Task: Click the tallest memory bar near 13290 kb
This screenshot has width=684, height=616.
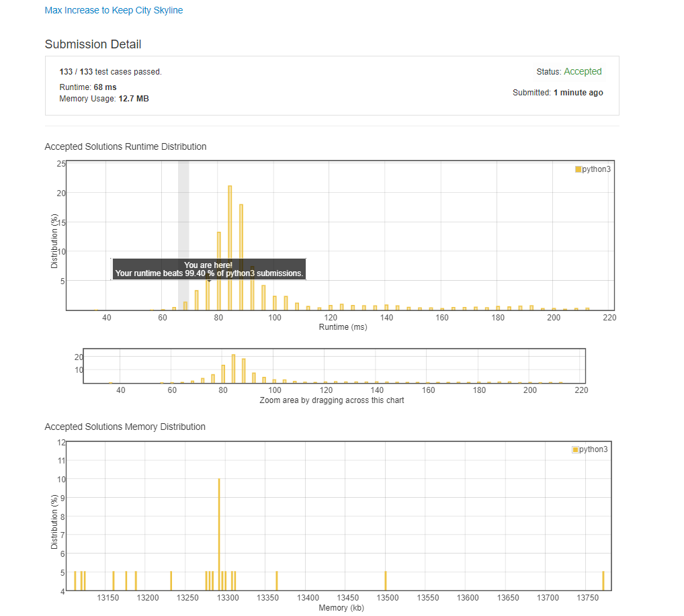Action: (x=219, y=535)
